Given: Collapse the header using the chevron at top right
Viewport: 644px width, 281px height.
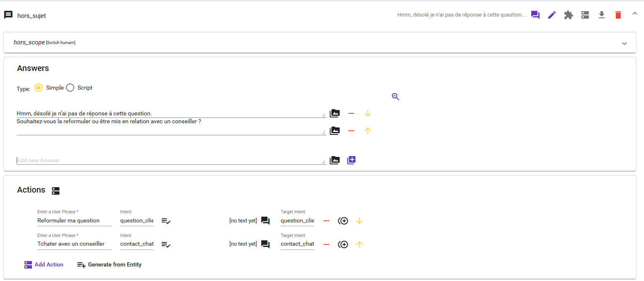Looking at the screenshot, I should coord(634,14).
